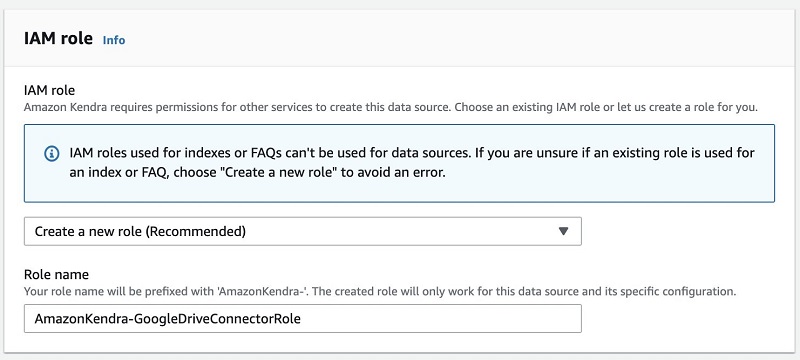Click empty area right of role name text

tap(439, 319)
